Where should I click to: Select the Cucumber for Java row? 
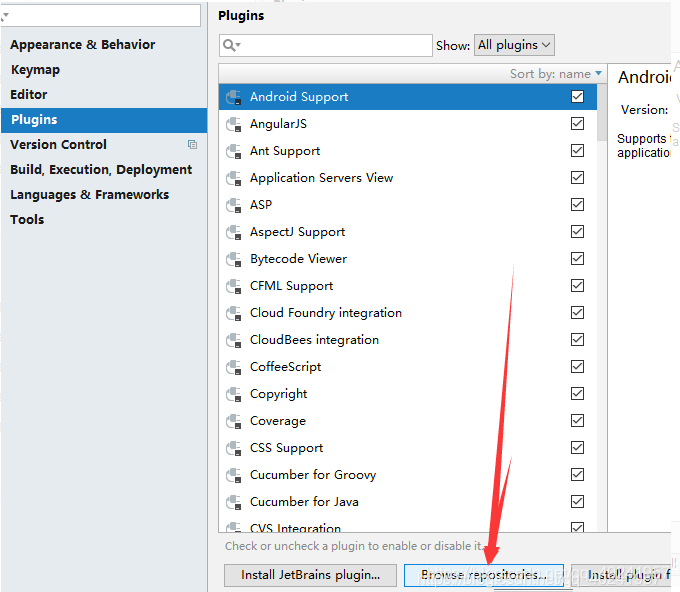tap(408, 502)
